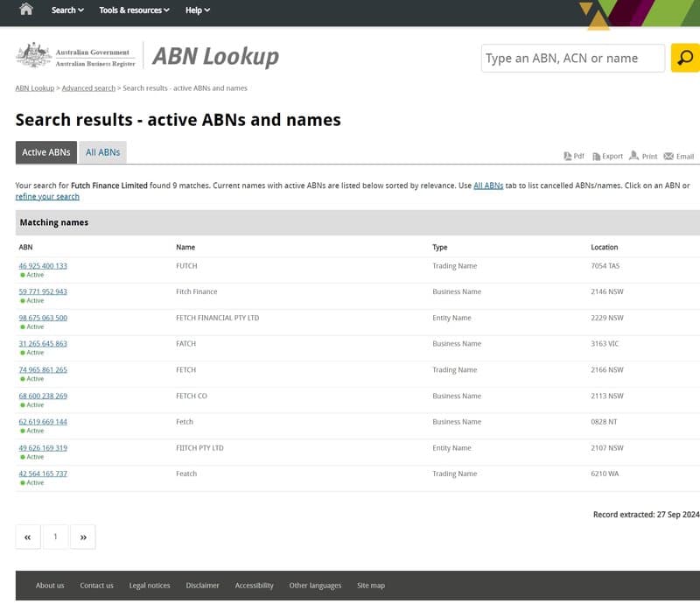Image resolution: width=700 pixels, height=611 pixels.
Task: Click the Fitch Finance name cell
Action: [x=196, y=291]
